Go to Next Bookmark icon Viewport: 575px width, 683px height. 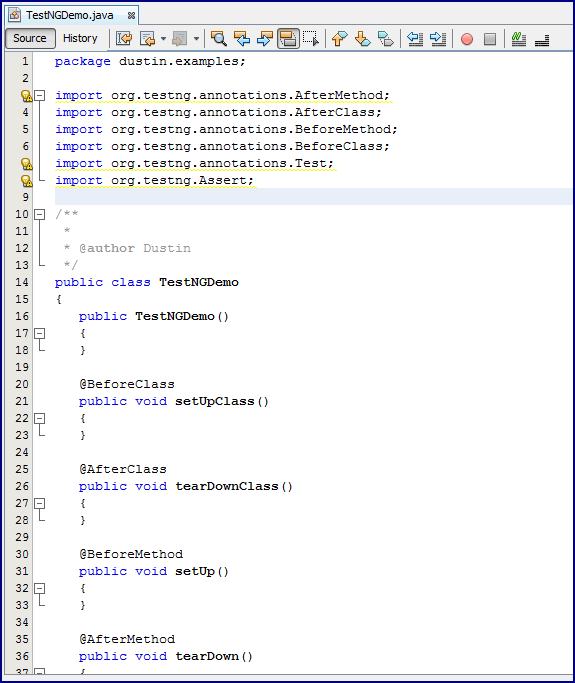coord(363,39)
